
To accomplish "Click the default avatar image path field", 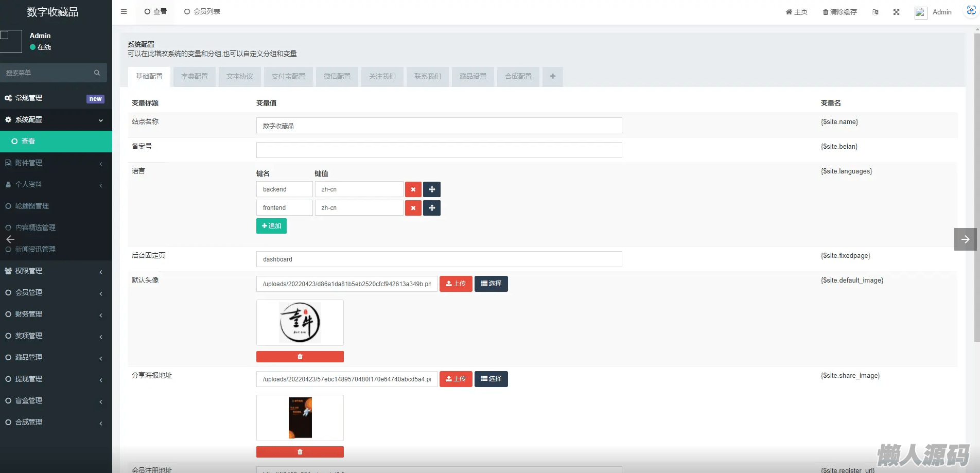I will coord(347,284).
